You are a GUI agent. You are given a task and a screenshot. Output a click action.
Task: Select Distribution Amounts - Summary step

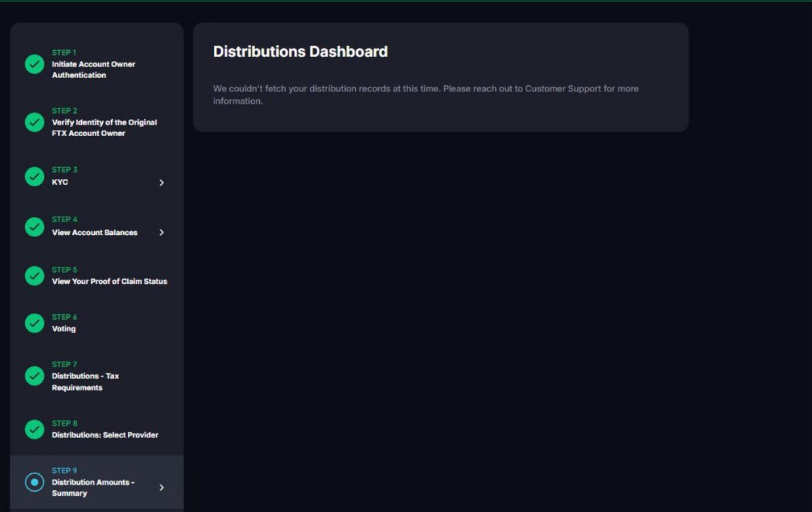(93, 488)
